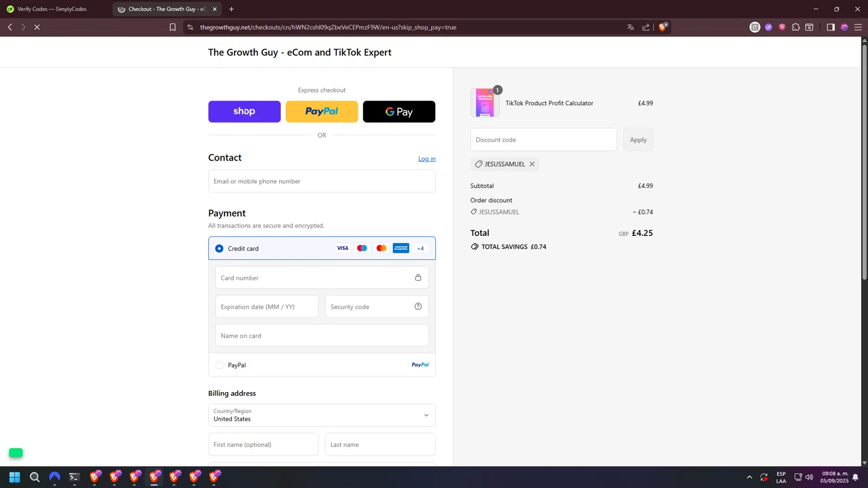Click the Mastercard logo
Screen dimensions: 868x488
381,248
